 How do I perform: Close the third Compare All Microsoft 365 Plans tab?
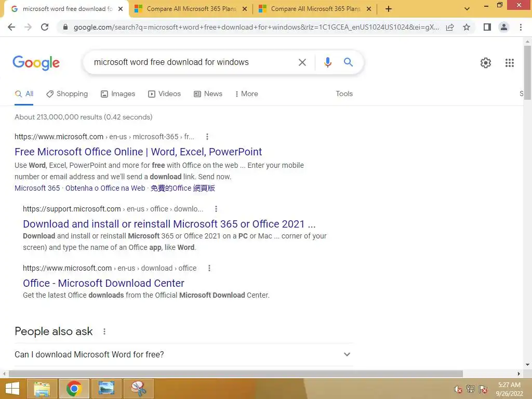pos(369,9)
